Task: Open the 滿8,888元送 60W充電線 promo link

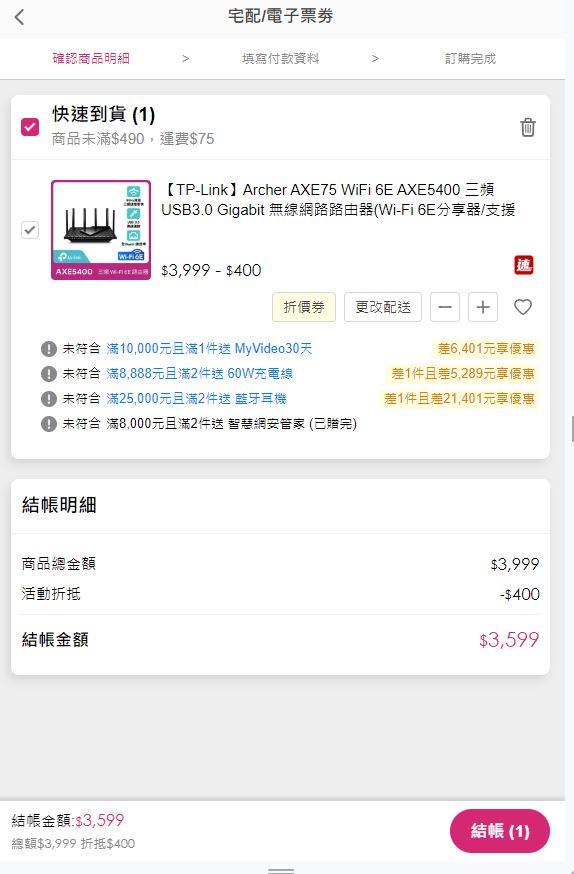Action: (x=200, y=373)
